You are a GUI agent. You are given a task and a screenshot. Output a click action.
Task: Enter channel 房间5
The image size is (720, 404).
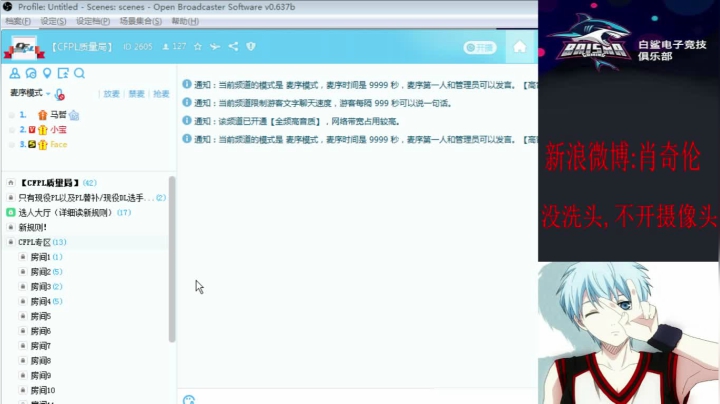(x=40, y=316)
